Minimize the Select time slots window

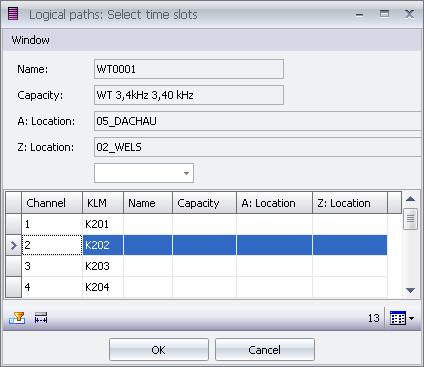(359, 15)
